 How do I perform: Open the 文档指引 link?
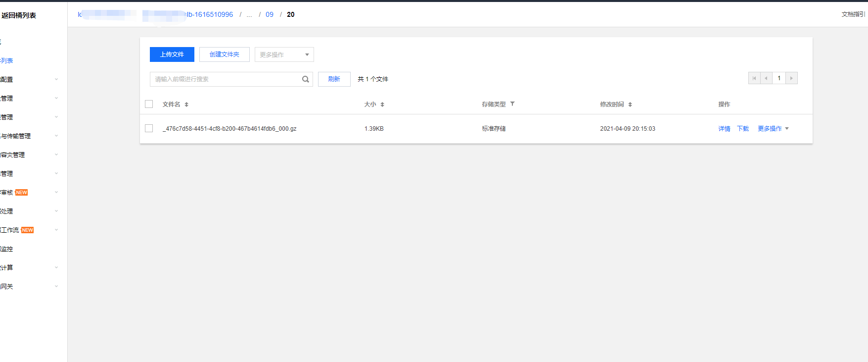[x=854, y=14]
